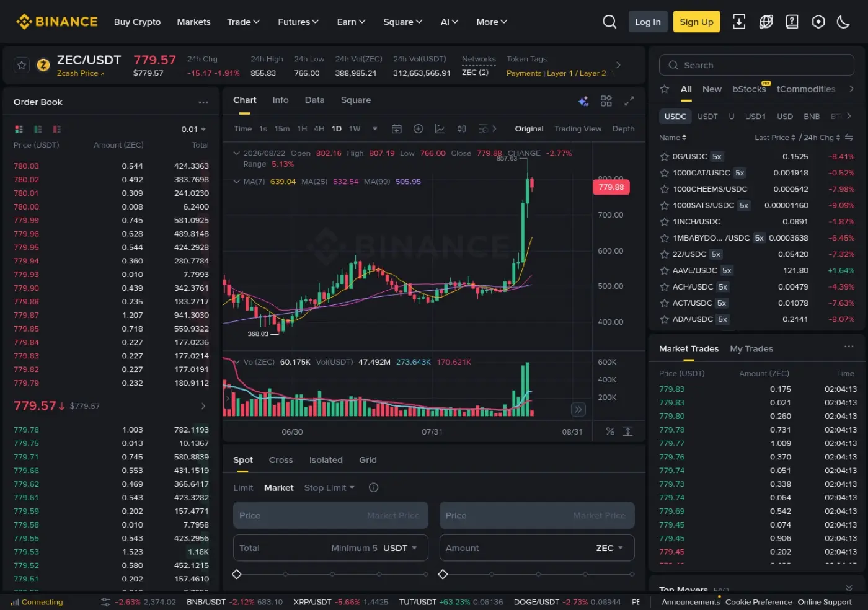Open the More dropdown menu
This screenshot has height=610, width=868.
point(492,22)
